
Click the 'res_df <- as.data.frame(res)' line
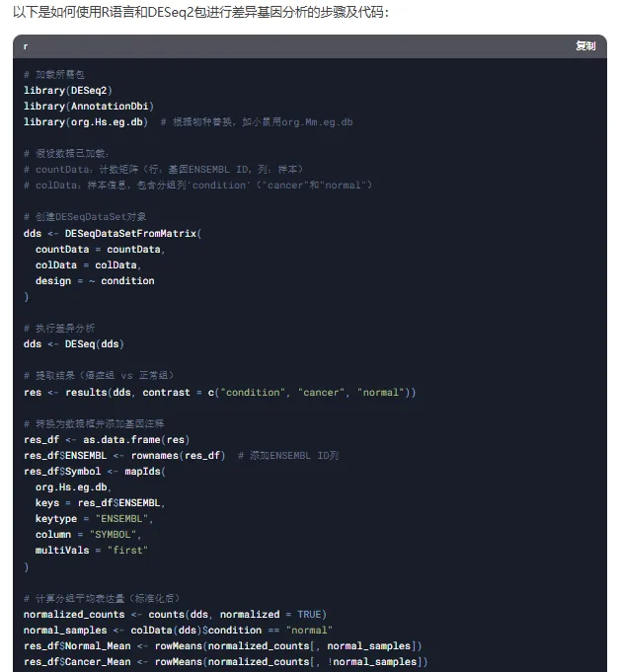click(107, 439)
